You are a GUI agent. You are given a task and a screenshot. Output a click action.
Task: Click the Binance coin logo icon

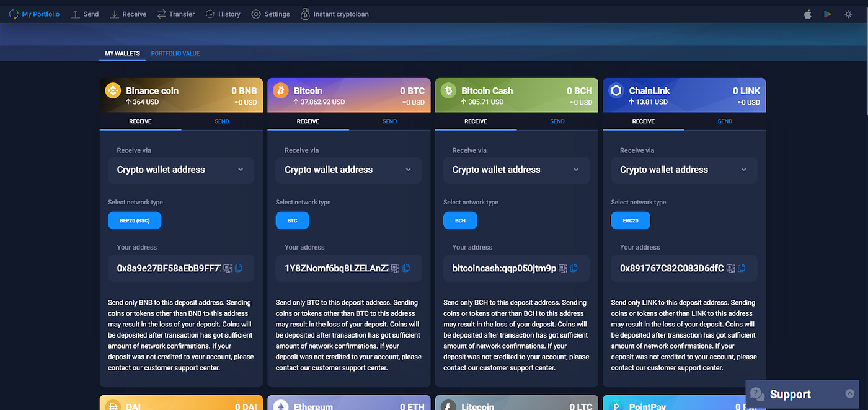[x=113, y=90]
